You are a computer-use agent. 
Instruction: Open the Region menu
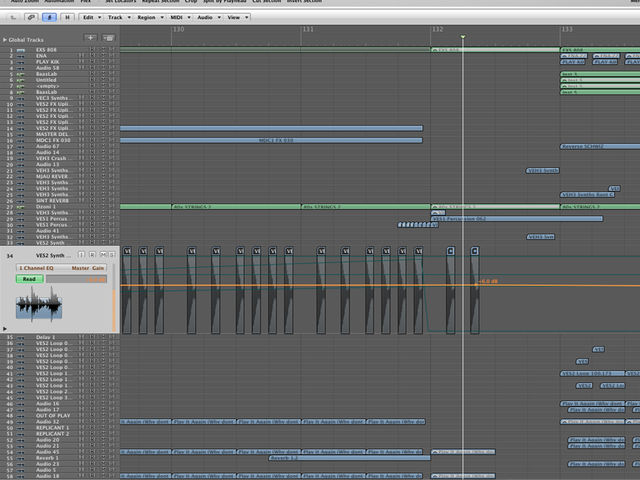149,17
